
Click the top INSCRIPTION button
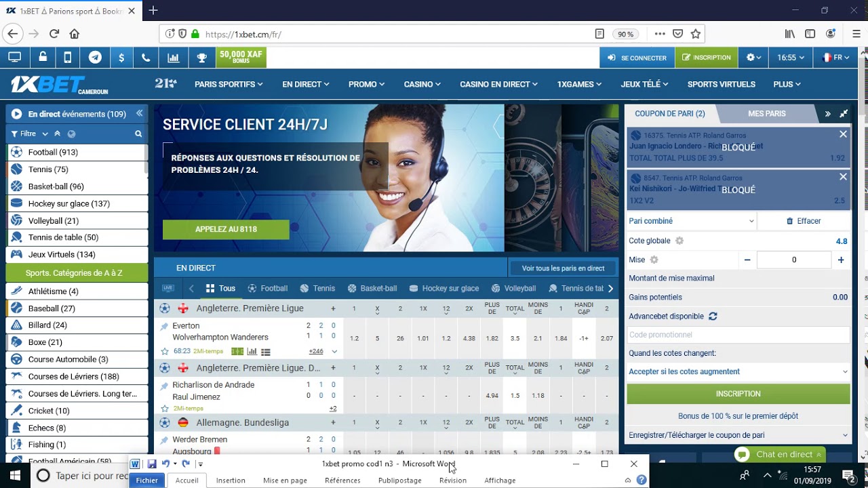coord(706,58)
